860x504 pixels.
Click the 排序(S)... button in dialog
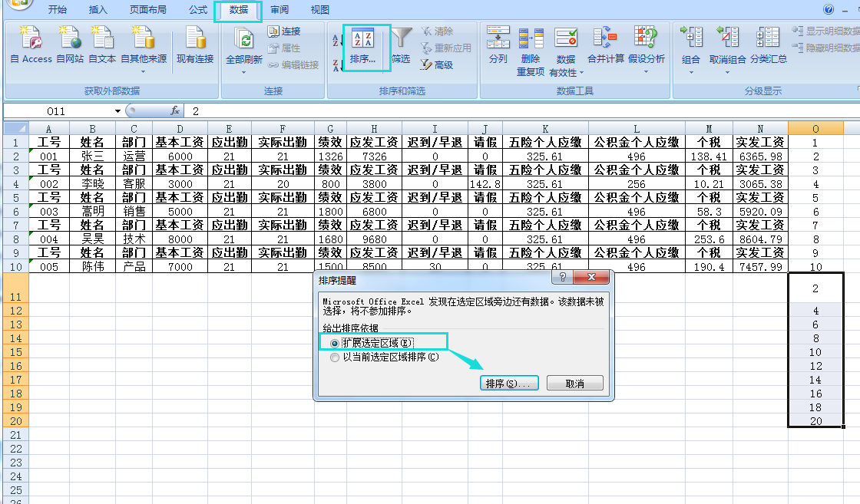[508, 384]
